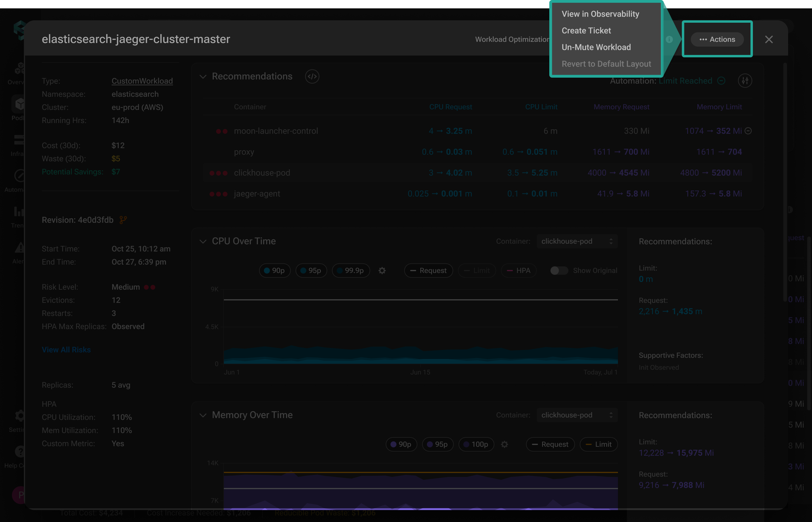Click the Actions button

[x=717, y=39]
